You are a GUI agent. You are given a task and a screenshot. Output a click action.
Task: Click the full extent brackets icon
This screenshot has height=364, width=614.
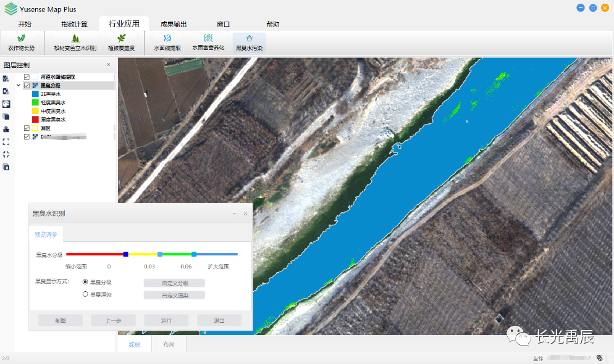pyautogui.click(x=6, y=141)
